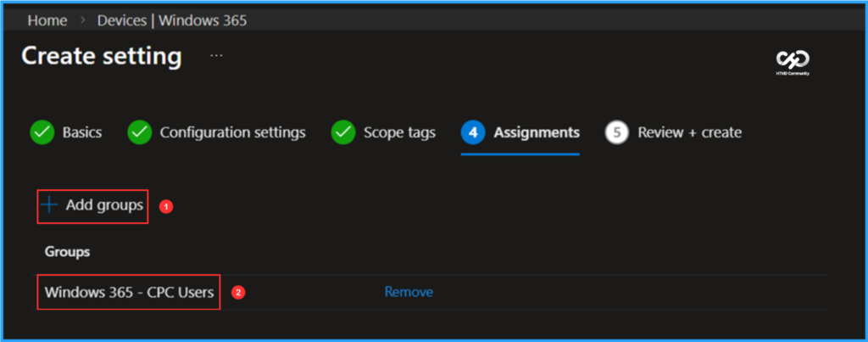This screenshot has height=342, width=868.
Task: Click the green checkmark beside Configuration settings
Action: [140, 132]
